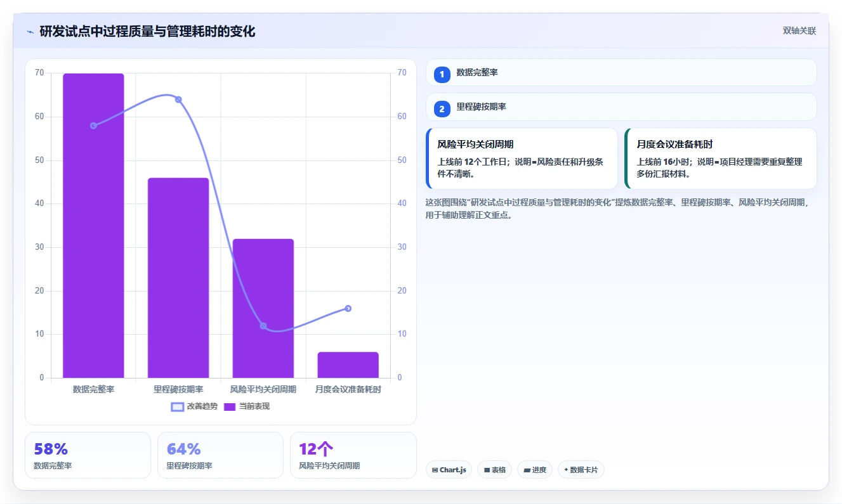Screen dimensions: 842x504
Task: Toggle the 当前表现 legend swatch
Action: coord(230,406)
